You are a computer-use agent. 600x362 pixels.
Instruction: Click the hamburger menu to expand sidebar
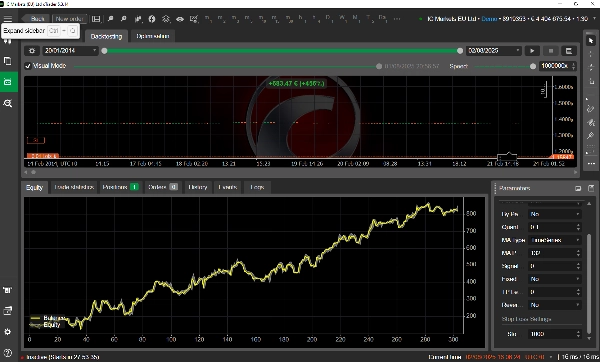point(8,18)
